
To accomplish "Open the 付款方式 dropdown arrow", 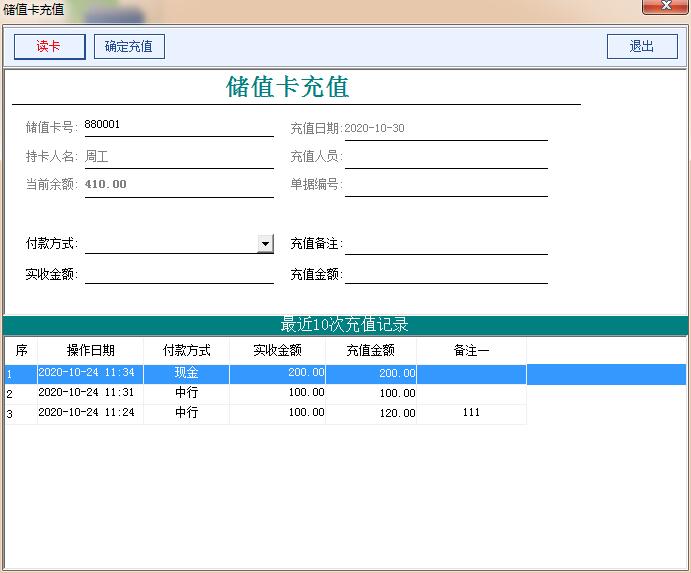I will click(x=265, y=244).
